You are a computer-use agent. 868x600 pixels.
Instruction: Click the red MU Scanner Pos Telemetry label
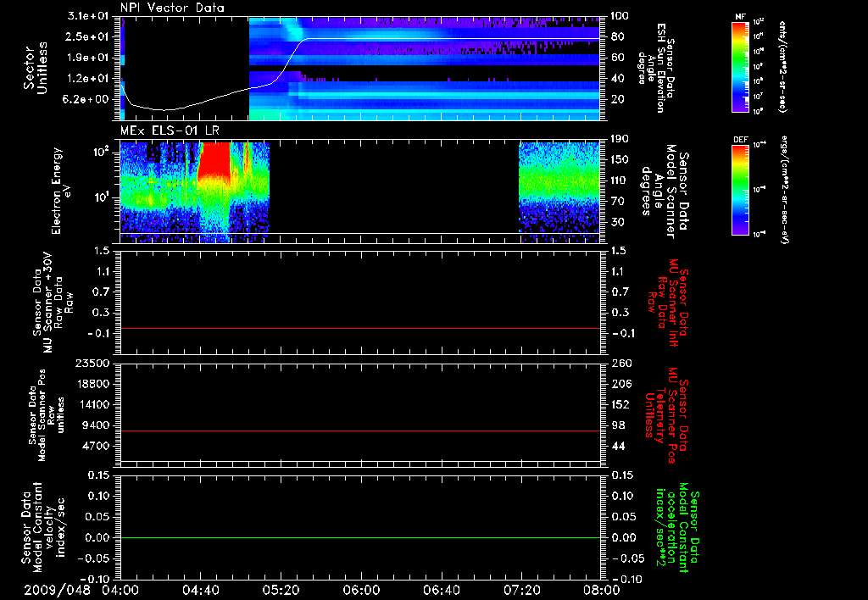666,415
